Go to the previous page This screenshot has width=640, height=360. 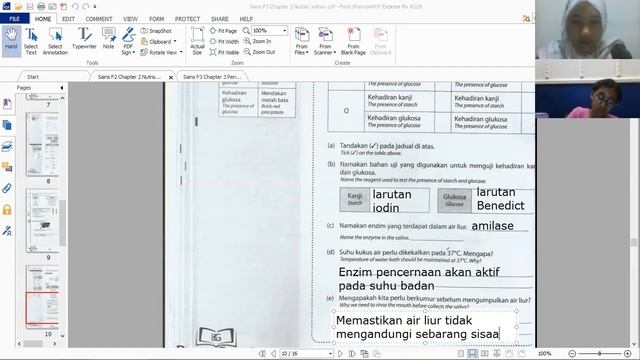click(273, 353)
